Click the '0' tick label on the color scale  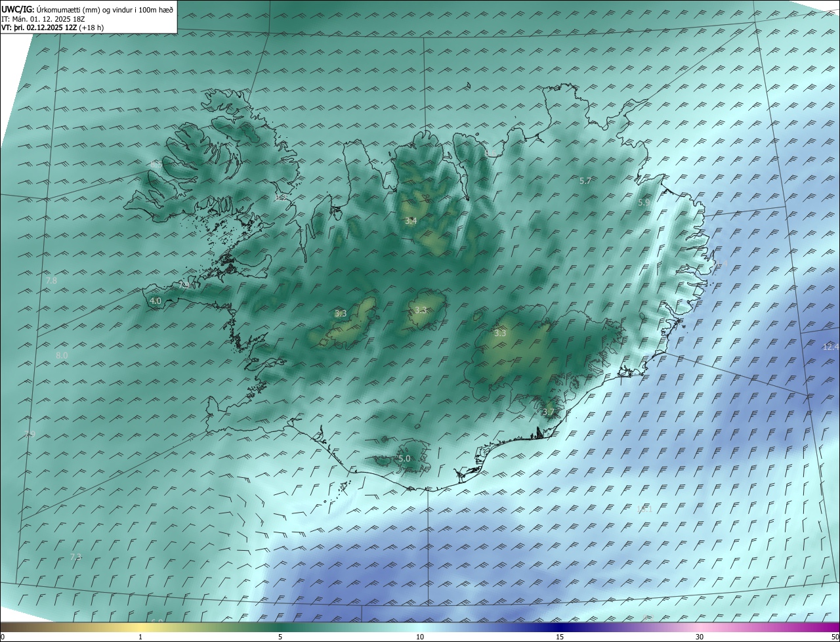pos(3,637)
